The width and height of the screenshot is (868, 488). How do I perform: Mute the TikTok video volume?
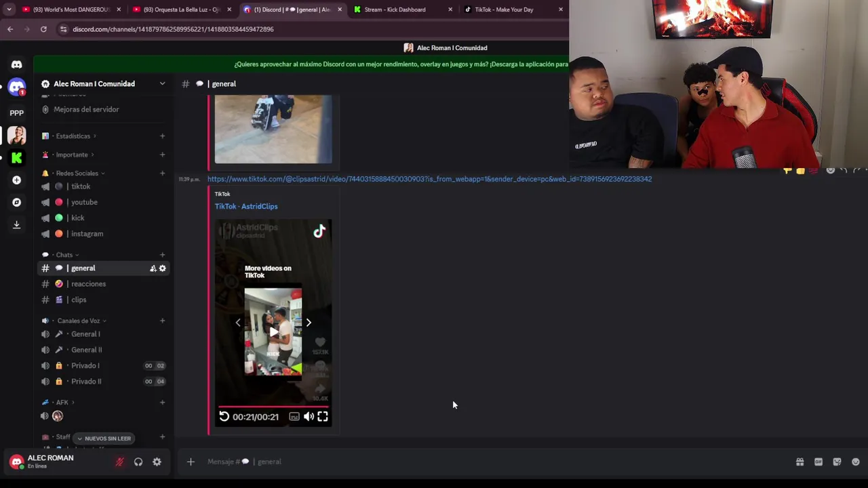(309, 416)
